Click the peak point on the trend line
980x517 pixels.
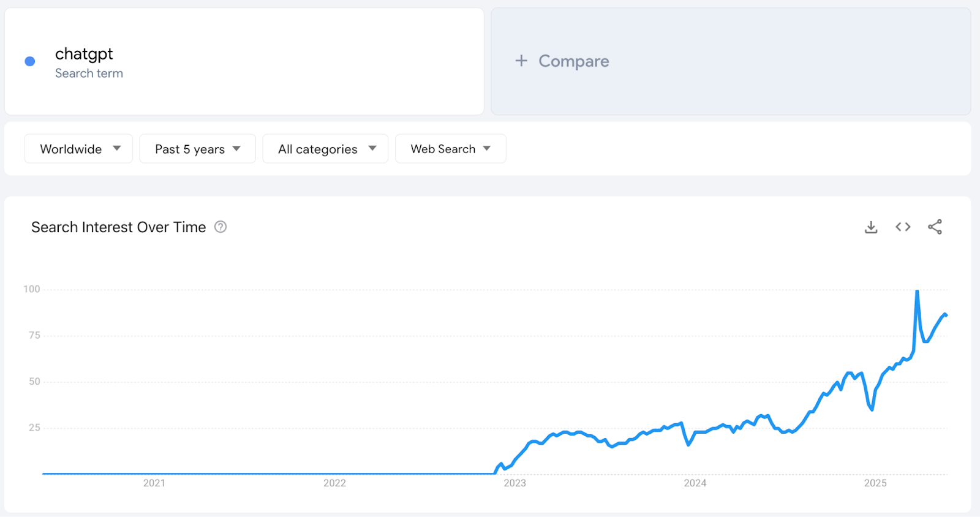(x=917, y=290)
